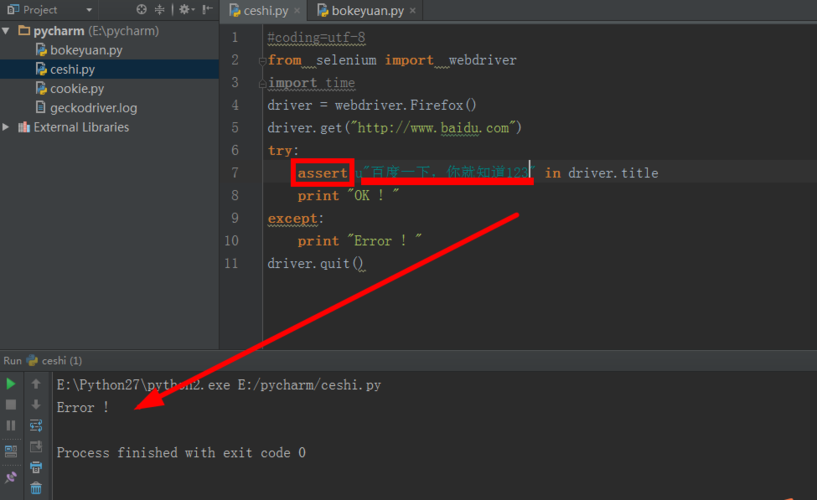Image resolution: width=817 pixels, height=500 pixels.
Task: Click 'Process finished with exit code 0' text
Action: [181, 453]
